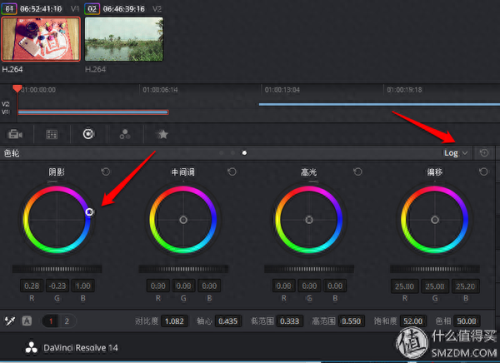The width and height of the screenshot is (500, 363).
Task: Click the Shadow wheel color balance point
Action: 89,212
